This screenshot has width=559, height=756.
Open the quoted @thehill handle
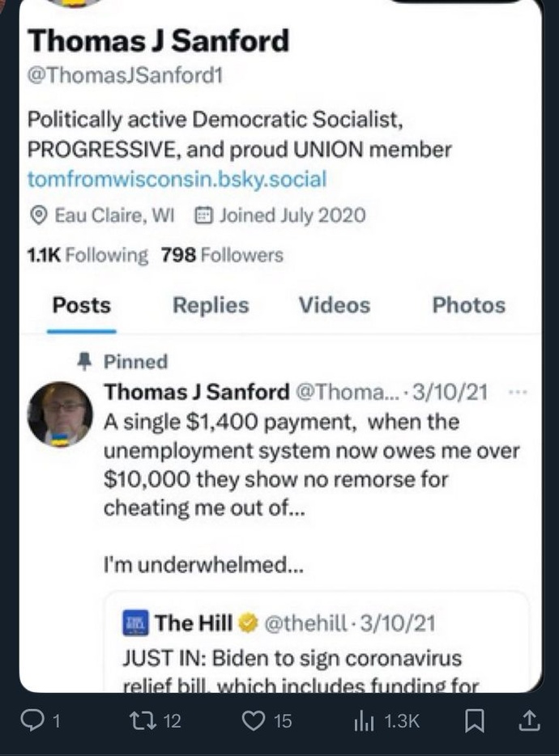point(305,623)
